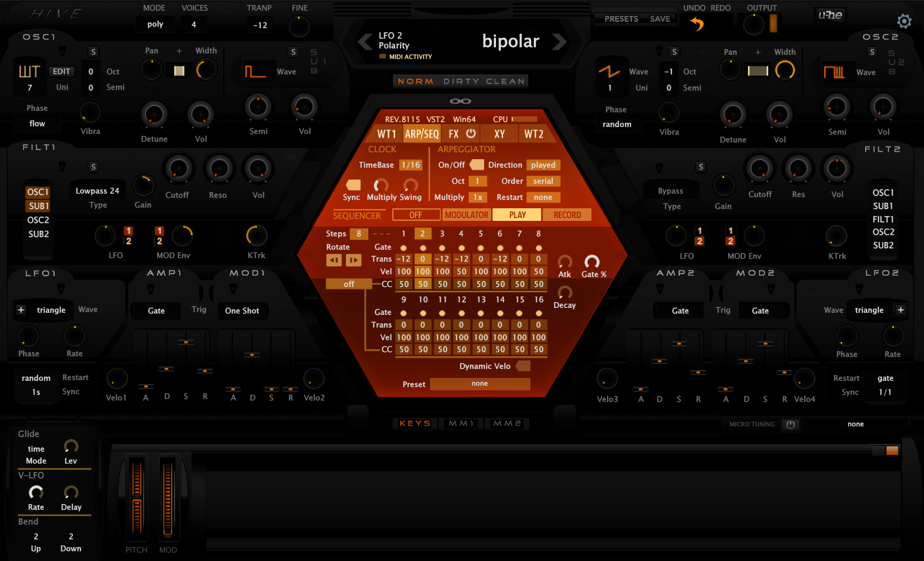The width and height of the screenshot is (924, 561).
Task: Rotate sequencer steps left
Action: 334,260
